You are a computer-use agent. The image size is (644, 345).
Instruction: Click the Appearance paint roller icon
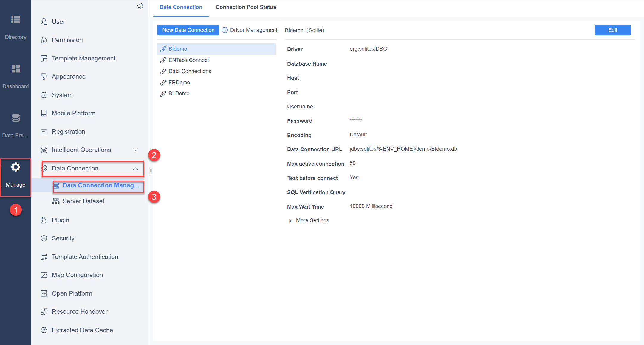pyautogui.click(x=44, y=77)
